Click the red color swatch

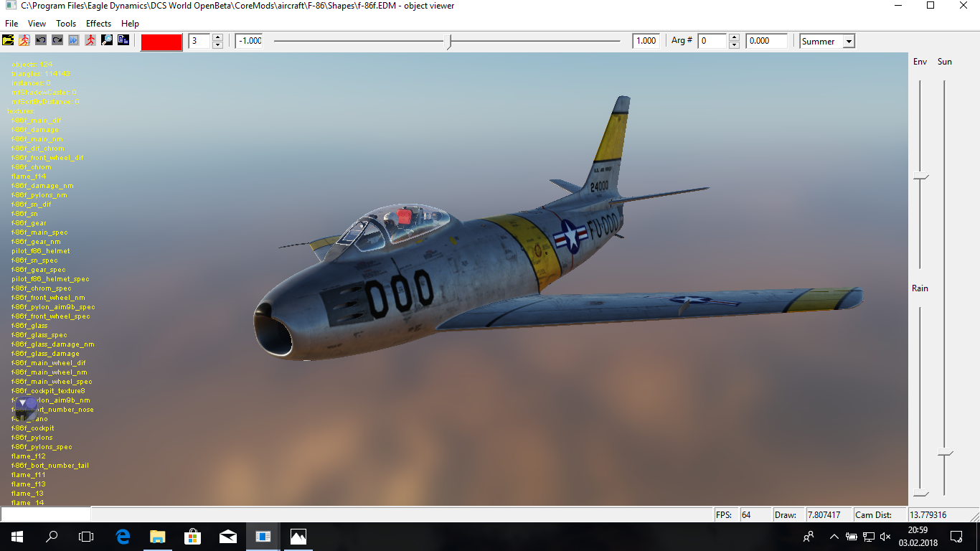[161, 42]
